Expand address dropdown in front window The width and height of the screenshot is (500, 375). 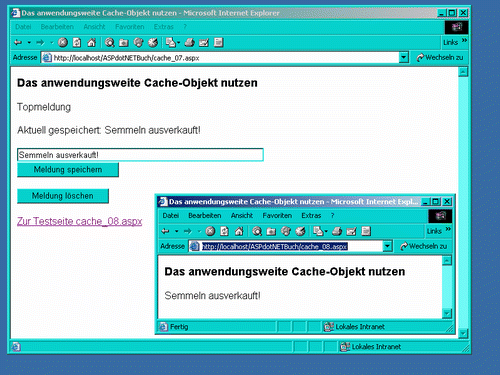(x=387, y=246)
